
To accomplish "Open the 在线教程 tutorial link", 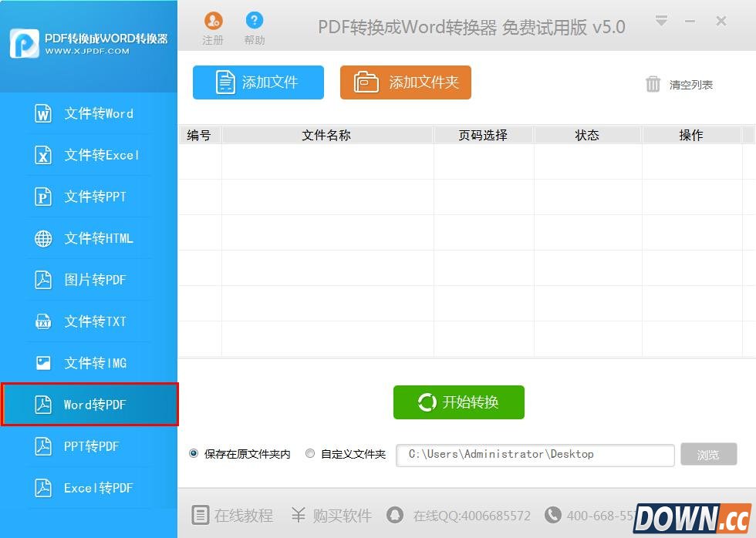I will 231,515.
